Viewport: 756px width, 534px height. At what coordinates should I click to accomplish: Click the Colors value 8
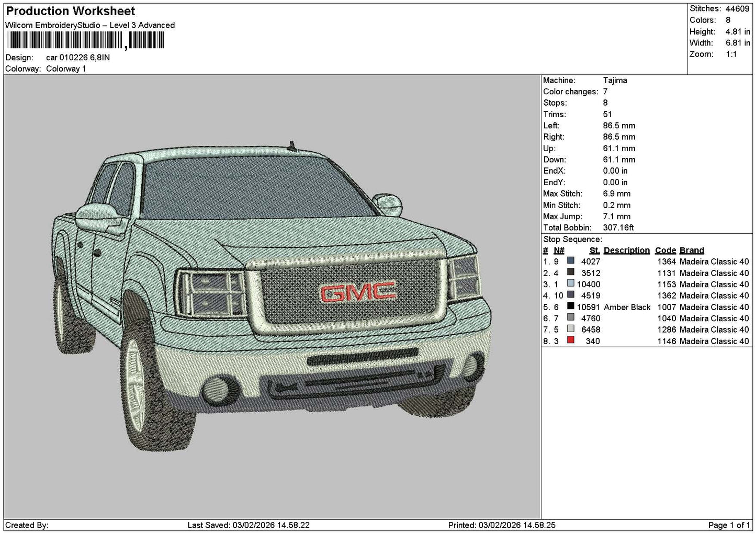pos(728,20)
